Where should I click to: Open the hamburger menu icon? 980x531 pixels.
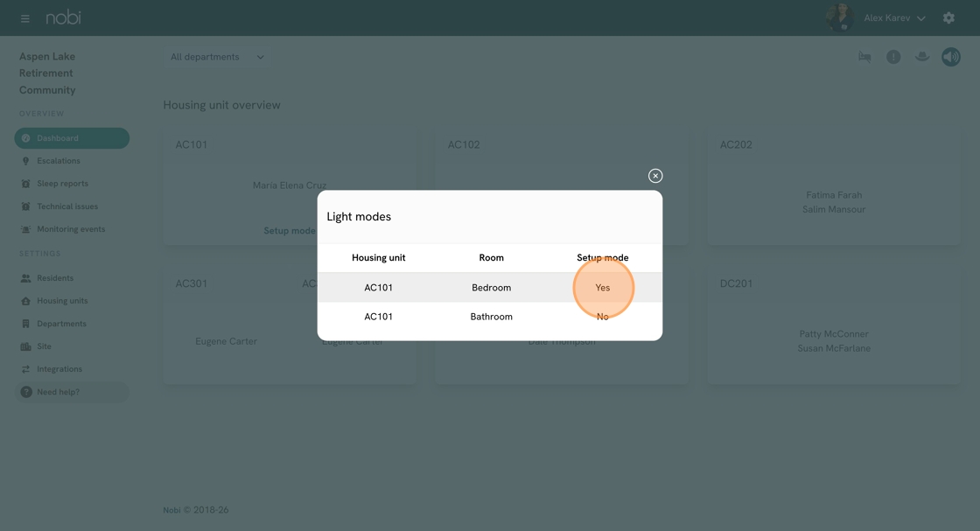tap(24, 18)
